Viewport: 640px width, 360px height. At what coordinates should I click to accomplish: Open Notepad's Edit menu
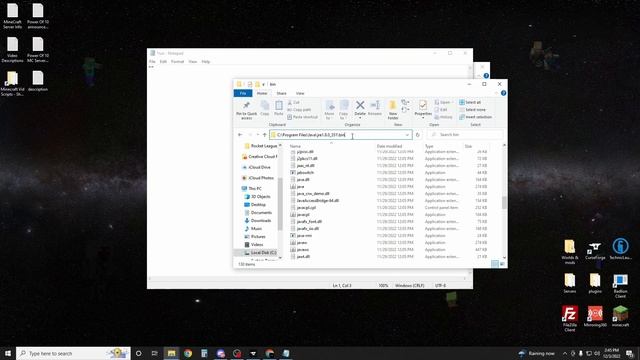coord(163,62)
